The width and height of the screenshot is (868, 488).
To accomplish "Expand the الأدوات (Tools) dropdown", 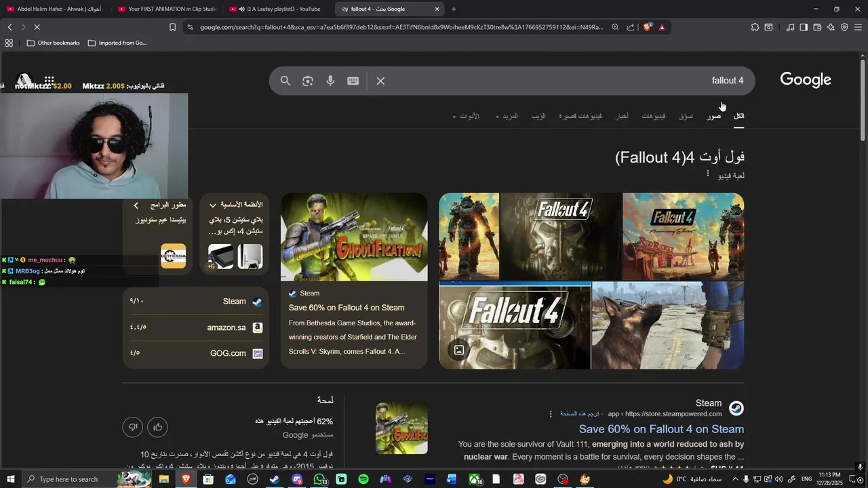I will (x=466, y=116).
